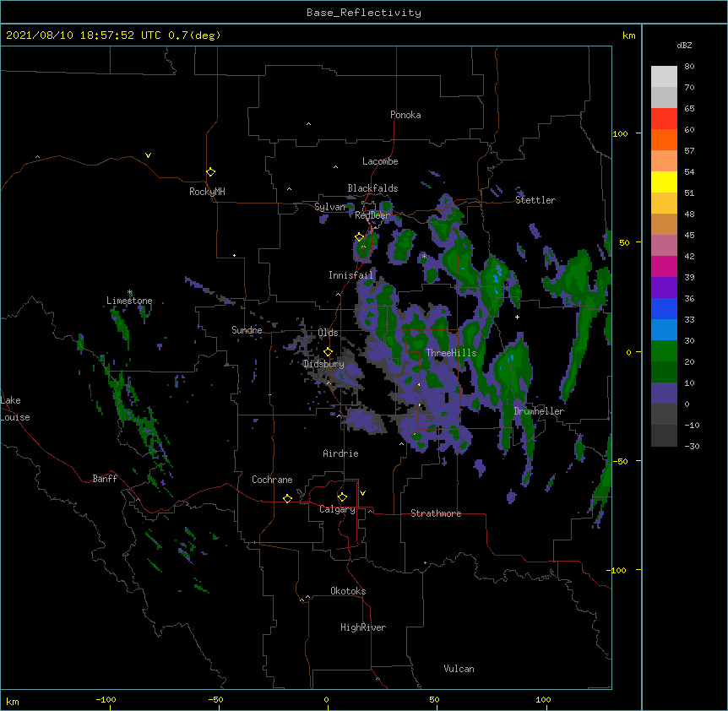The height and width of the screenshot is (711, 728).
Task: Click the Strathmore town label
Action: coord(436,513)
